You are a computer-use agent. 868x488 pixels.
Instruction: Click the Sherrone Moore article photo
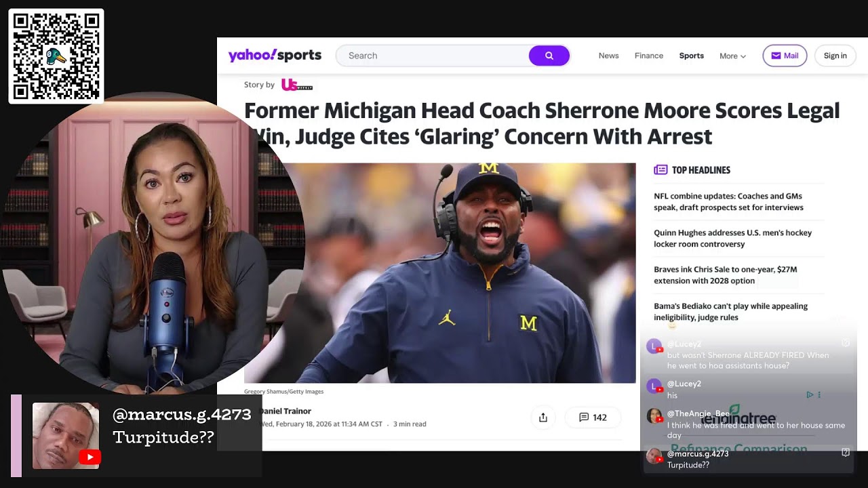click(440, 273)
